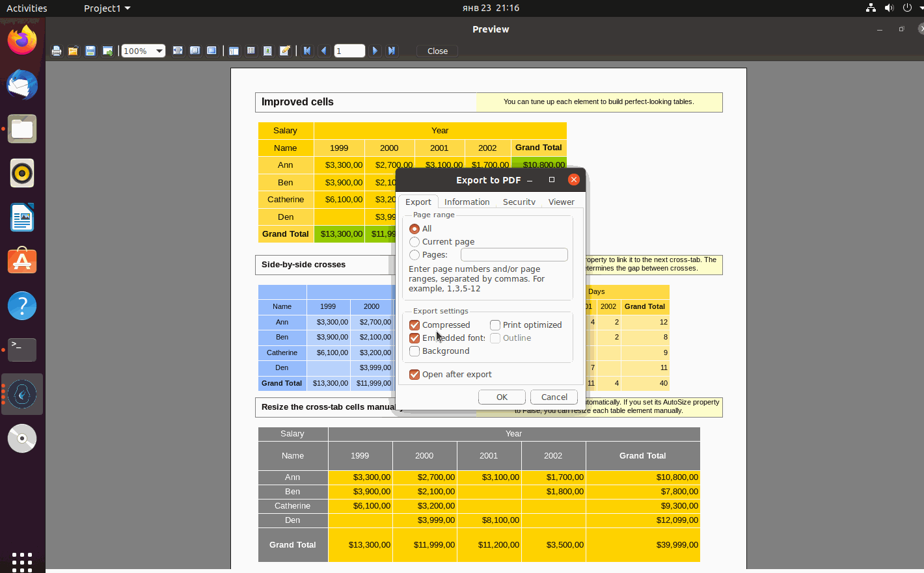Screen dimensions: 924x573
Task: Switch to the Viewer tab
Action: pyautogui.click(x=561, y=202)
